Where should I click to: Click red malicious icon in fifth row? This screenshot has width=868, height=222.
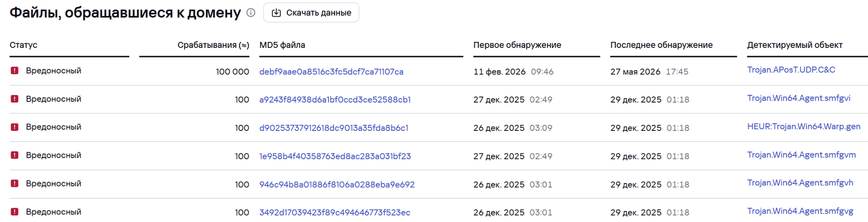point(14,183)
